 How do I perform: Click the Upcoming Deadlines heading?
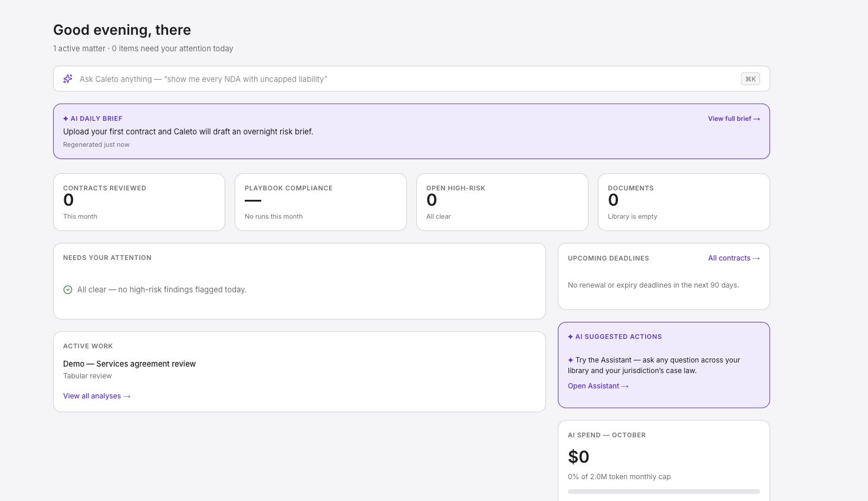609,258
